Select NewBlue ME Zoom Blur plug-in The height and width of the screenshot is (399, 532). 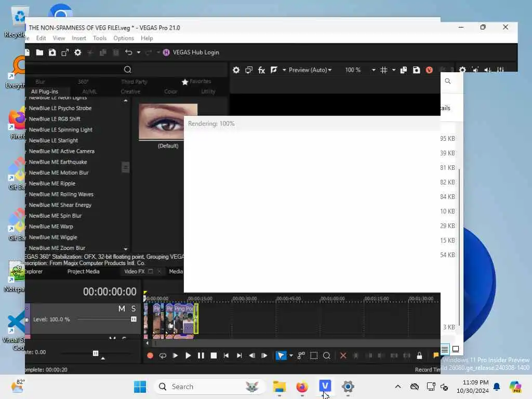click(57, 248)
